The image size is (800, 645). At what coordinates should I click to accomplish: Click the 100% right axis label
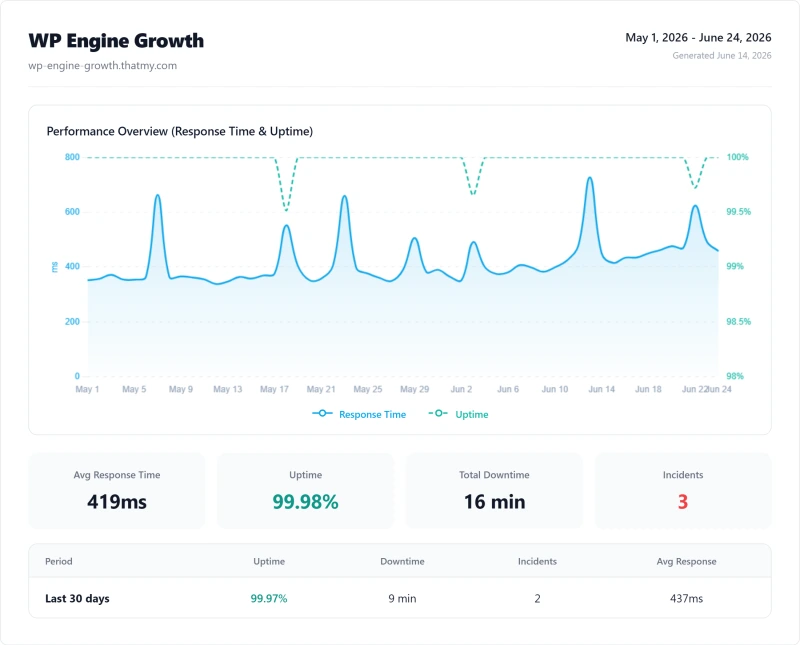pyautogui.click(x=737, y=157)
